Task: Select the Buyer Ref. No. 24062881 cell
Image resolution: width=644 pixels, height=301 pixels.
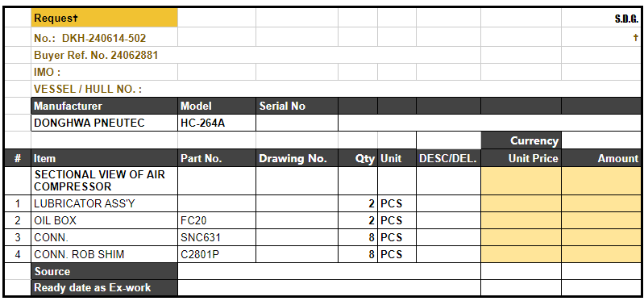Action: [256, 55]
